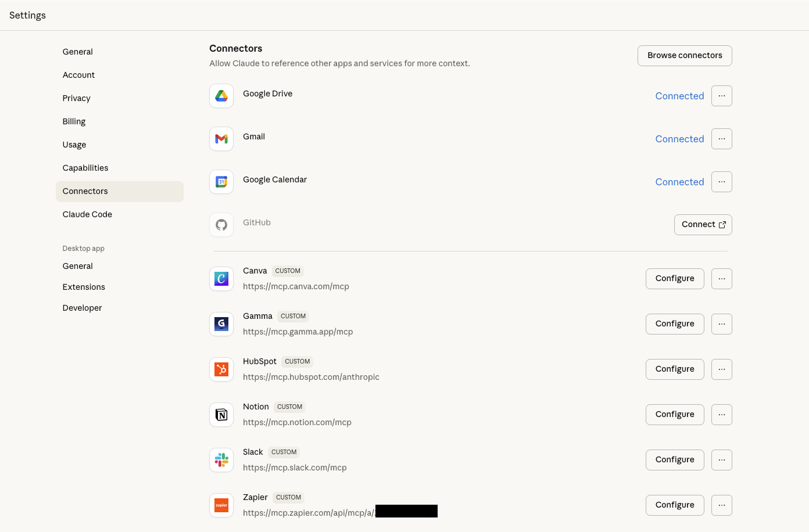Click the HubSpot connector icon
This screenshot has width=809, height=532.
(221, 369)
